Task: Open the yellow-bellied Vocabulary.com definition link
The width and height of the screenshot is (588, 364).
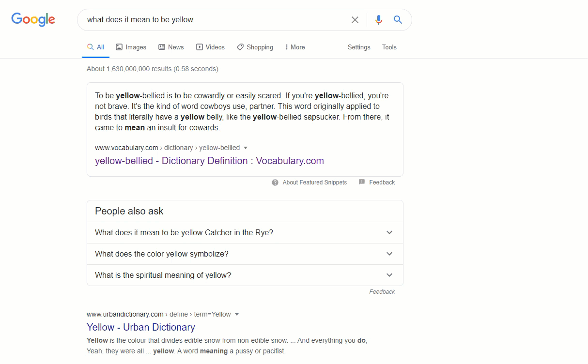Action: pos(209,161)
